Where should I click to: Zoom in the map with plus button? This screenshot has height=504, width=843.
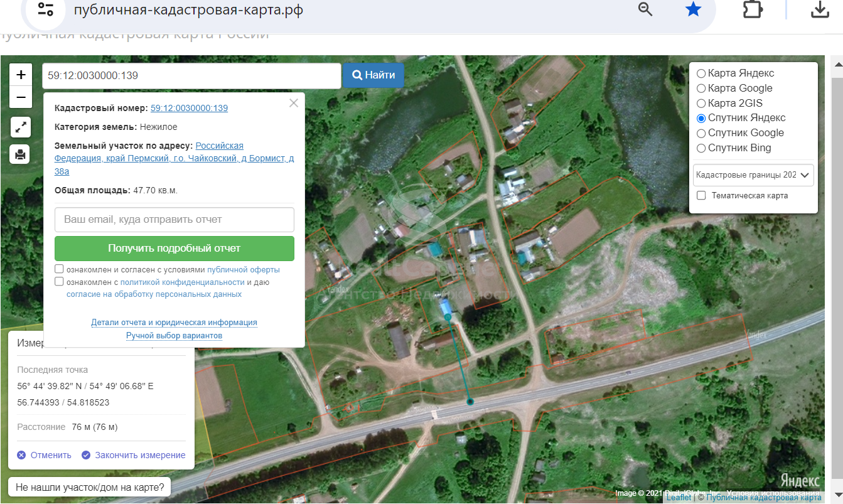[x=21, y=75]
